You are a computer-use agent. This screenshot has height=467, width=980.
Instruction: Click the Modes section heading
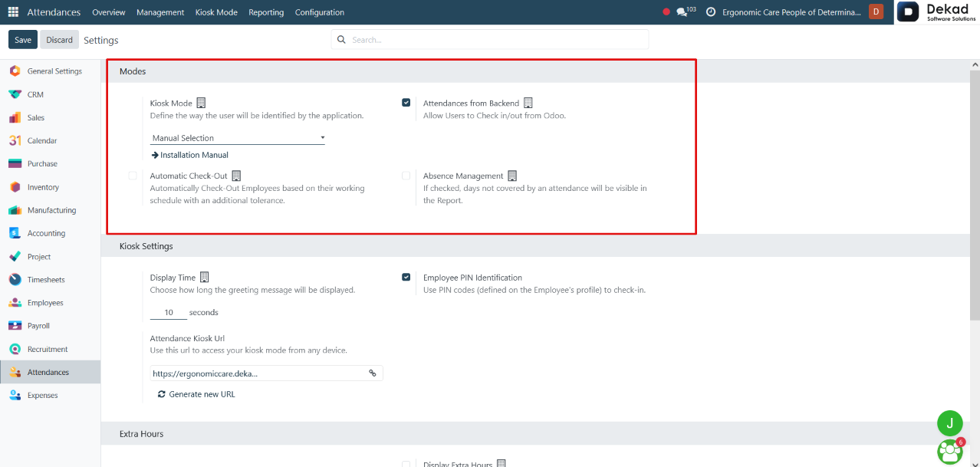[133, 71]
